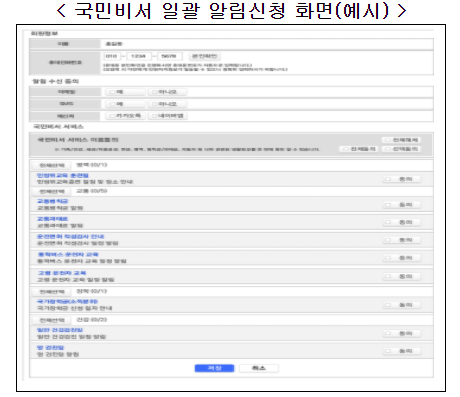Image resolution: width=460 pixels, height=397 pixels.
Task: Open the 교통과태료 link
Action: coord(52,219)
